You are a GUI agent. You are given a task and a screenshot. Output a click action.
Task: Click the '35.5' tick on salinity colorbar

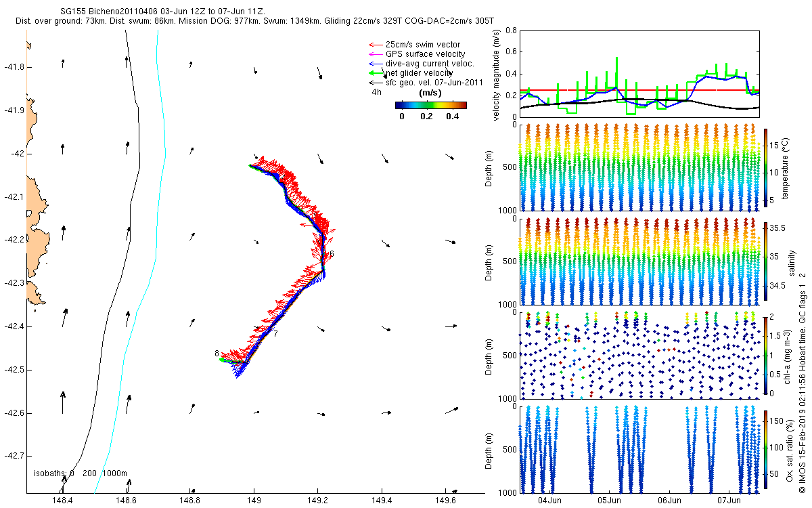pos(777,229)
